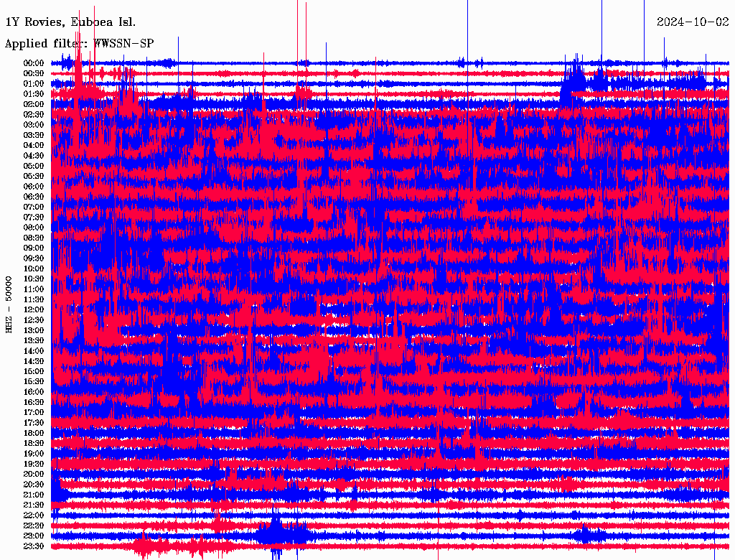Viewport: 735px width, 560px height.
Task: Click the 05:00 time label
Action: [x=34, y=166]
